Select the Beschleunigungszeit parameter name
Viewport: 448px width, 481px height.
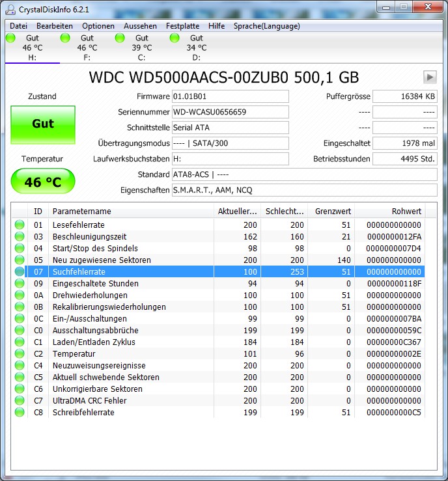[90, 236]
